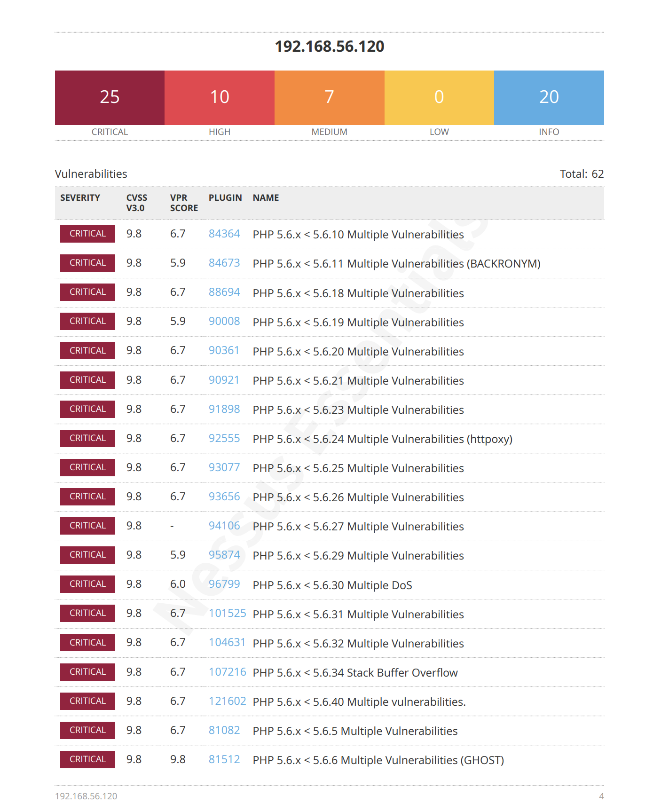Viewport: 661px width, 812px height.
Task: Open plugin link 90921
Action: click(x=224, y=380)
